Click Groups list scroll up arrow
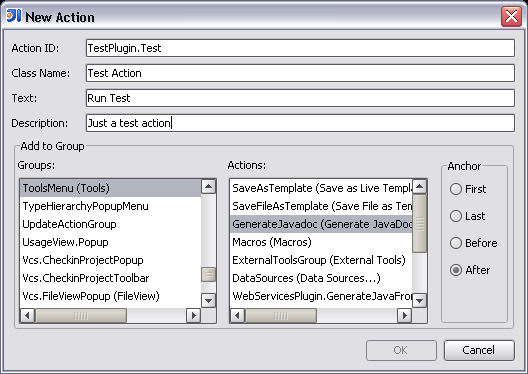528x374 pixels. coord(208,186)
